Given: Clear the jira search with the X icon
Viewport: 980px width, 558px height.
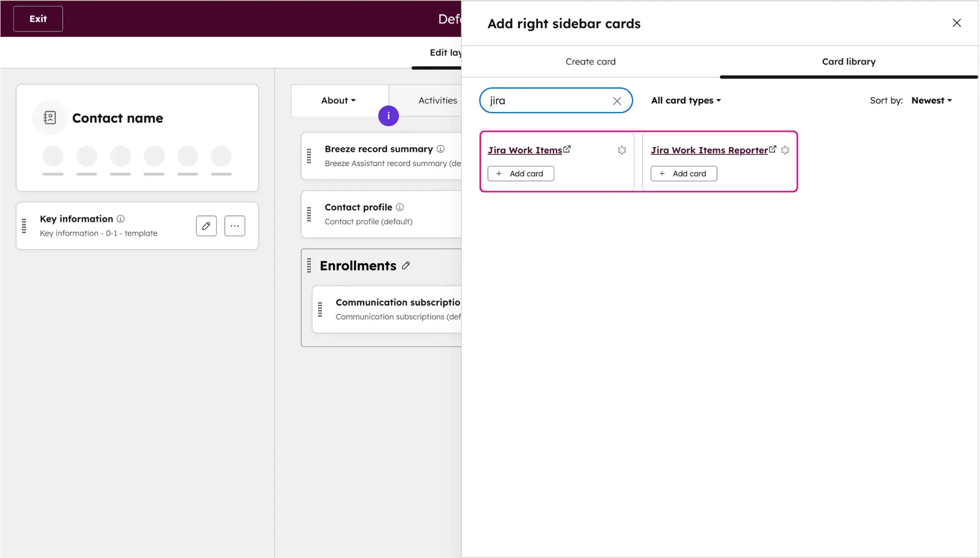Looking at the screenshot, I should click(x=617, y=101).
